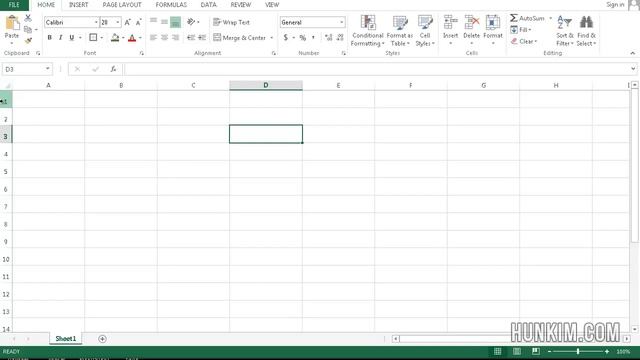The height and width of the screenshot is (360, 640).
Task: Adjust the zoom slider
Action: tap(578, 351)
